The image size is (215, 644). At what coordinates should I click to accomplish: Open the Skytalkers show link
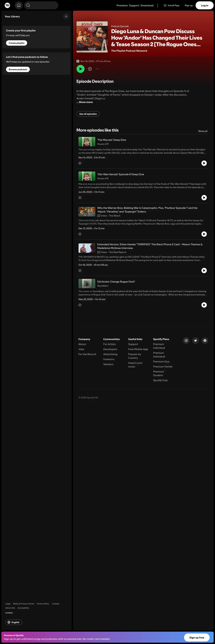pyautogui.click(x=103, y=286)
